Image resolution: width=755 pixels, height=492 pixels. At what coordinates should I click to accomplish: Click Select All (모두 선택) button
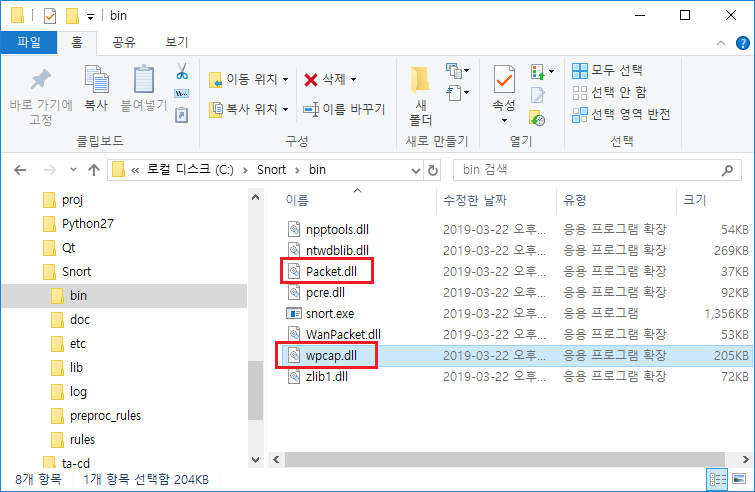[x=607, y=71]
